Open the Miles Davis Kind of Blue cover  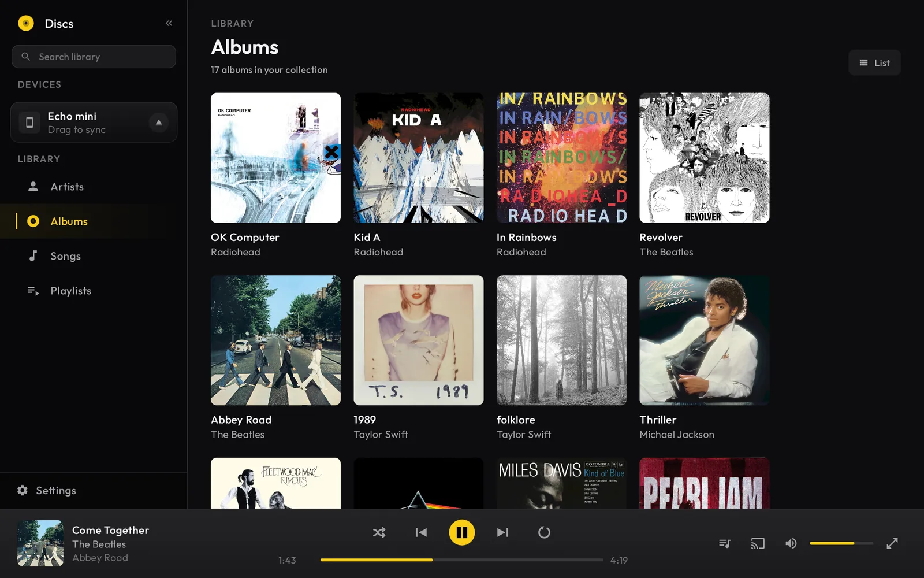pos(561,483)
